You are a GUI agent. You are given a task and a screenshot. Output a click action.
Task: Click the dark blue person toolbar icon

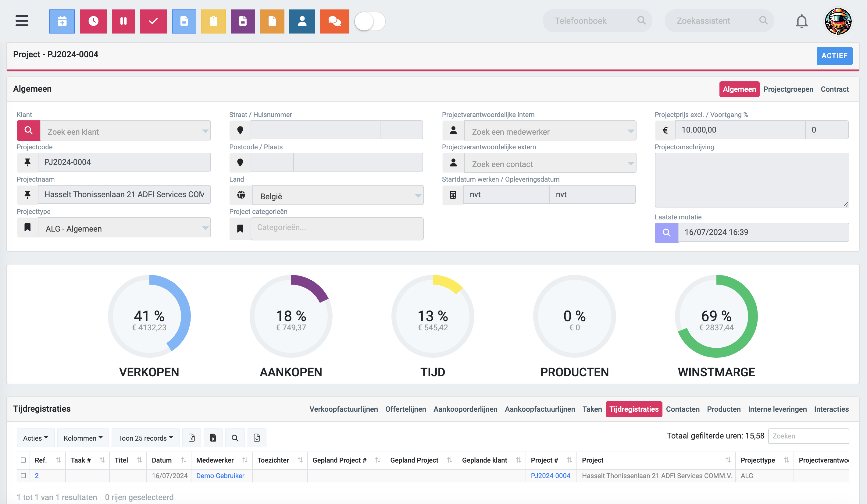tap(302, 21)
